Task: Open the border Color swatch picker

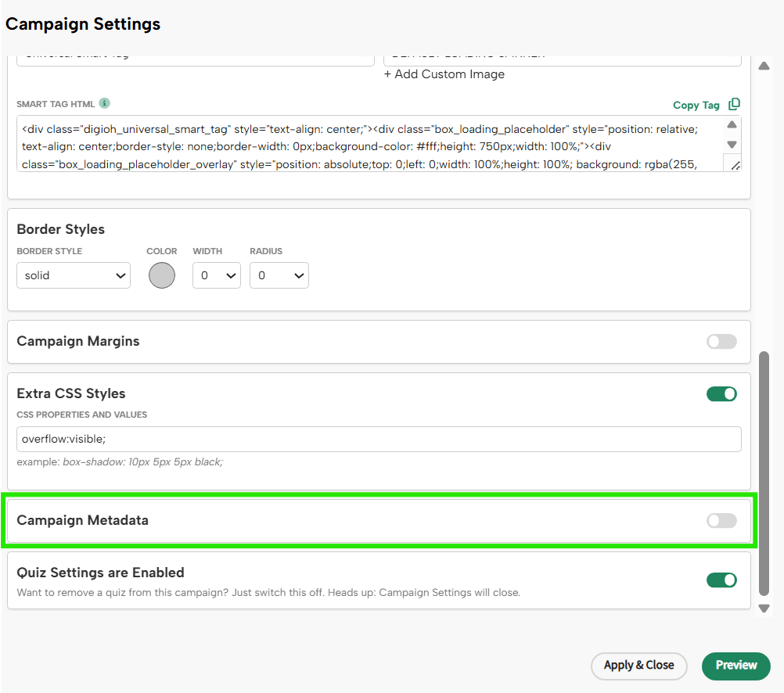Action: click(x=161, y=275)
